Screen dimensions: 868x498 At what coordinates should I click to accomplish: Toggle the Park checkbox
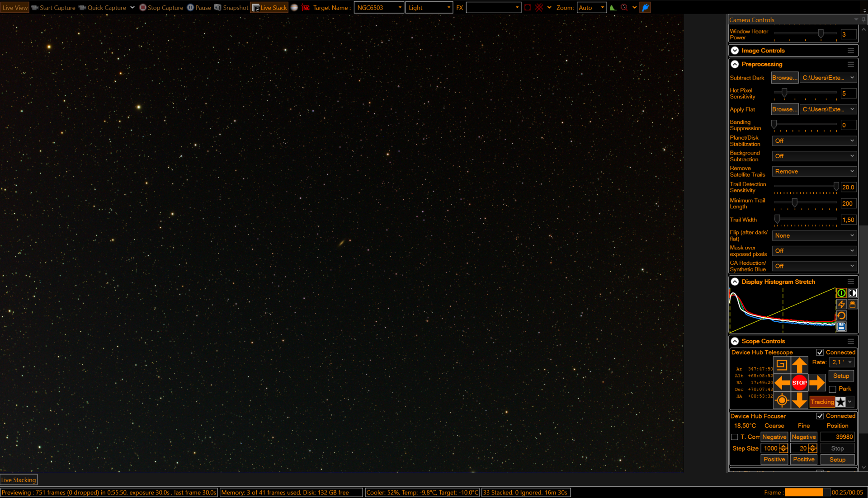click(x=832, y=389)
